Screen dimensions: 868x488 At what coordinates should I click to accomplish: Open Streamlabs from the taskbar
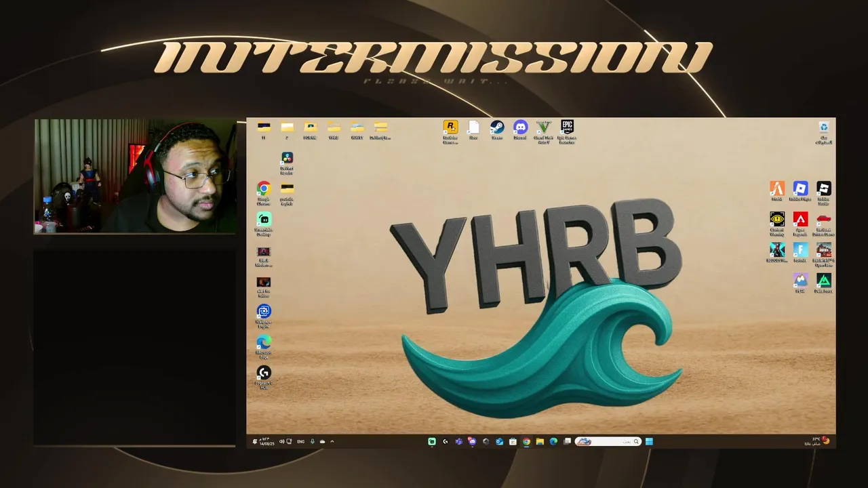(431, 441)
